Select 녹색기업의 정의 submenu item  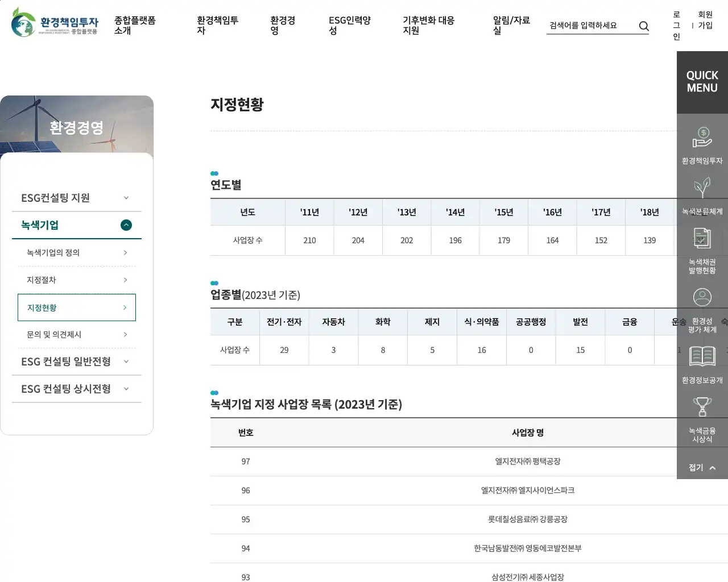76,252
